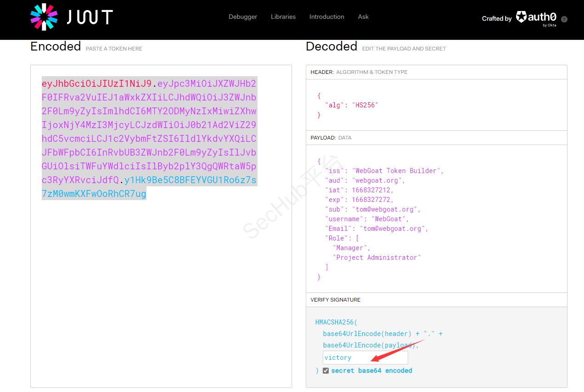584x392 pixels.
Task: Click the 'secret base64 encoded' label text
Action: click(371, 371)
